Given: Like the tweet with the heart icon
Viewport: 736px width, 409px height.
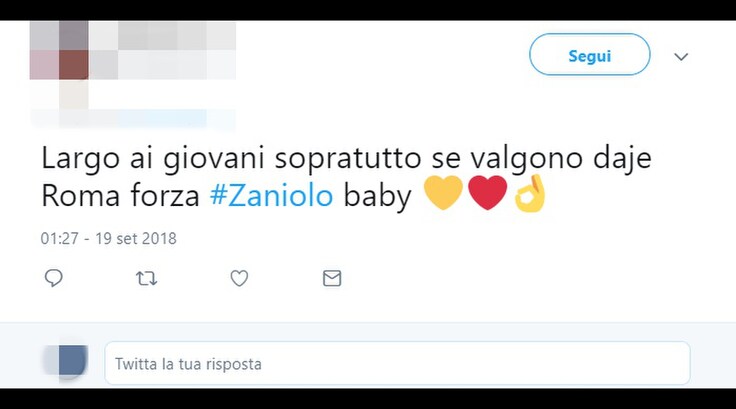Looking at the screenshot, I should tap(239, 278).
